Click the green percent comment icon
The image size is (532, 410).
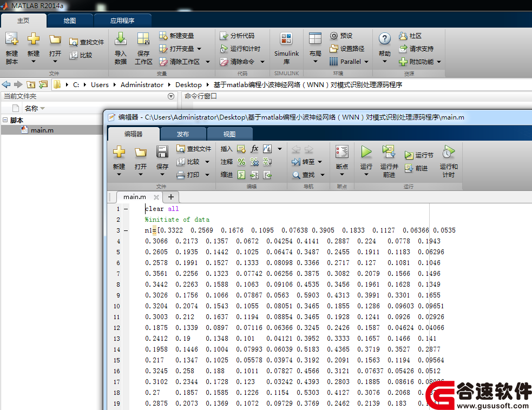pyautogui.click(x=241, y=162)
